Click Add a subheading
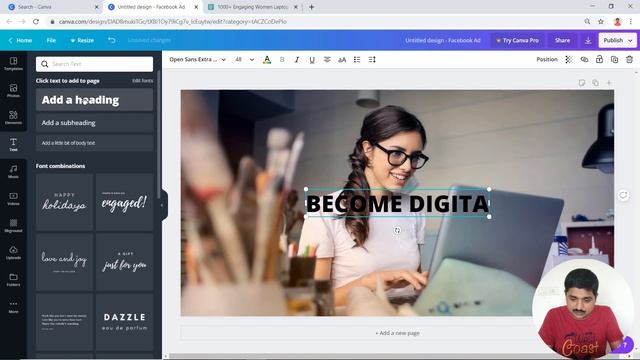Screen dimensions: 640x360 94,123
